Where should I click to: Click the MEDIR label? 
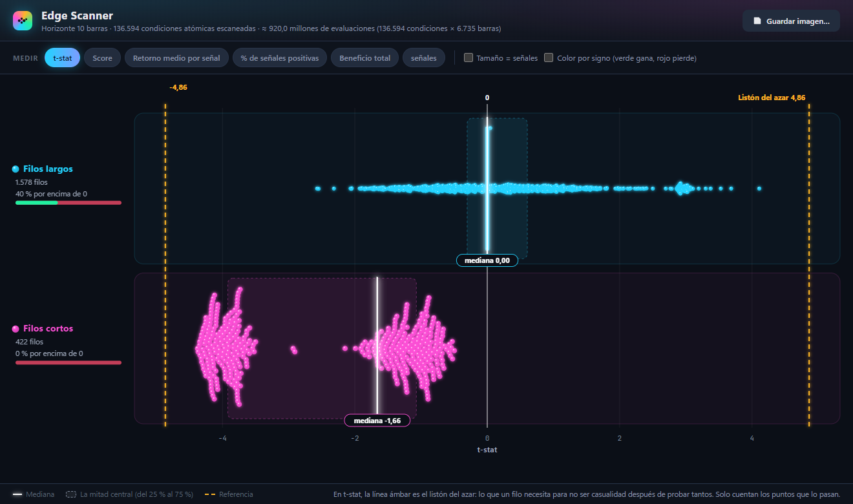(25, 58)
